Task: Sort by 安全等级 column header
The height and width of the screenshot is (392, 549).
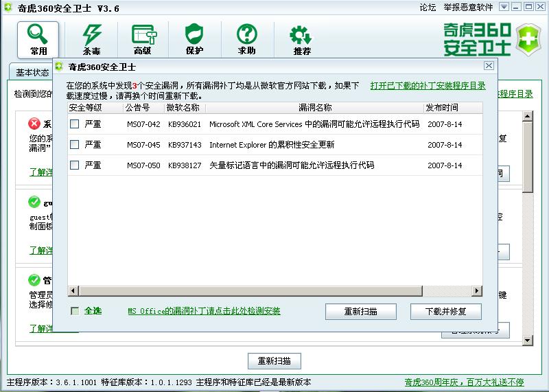Action: tap(95, 108)
